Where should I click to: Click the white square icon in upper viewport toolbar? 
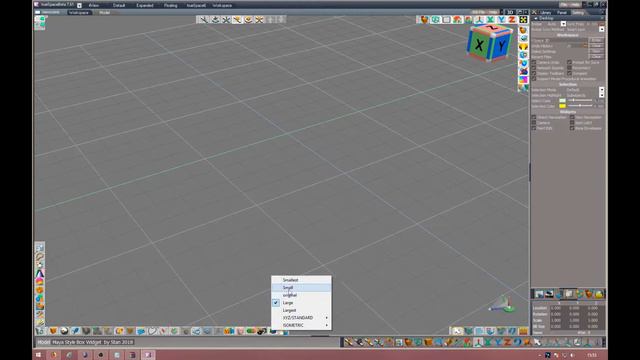click(447, 20)
